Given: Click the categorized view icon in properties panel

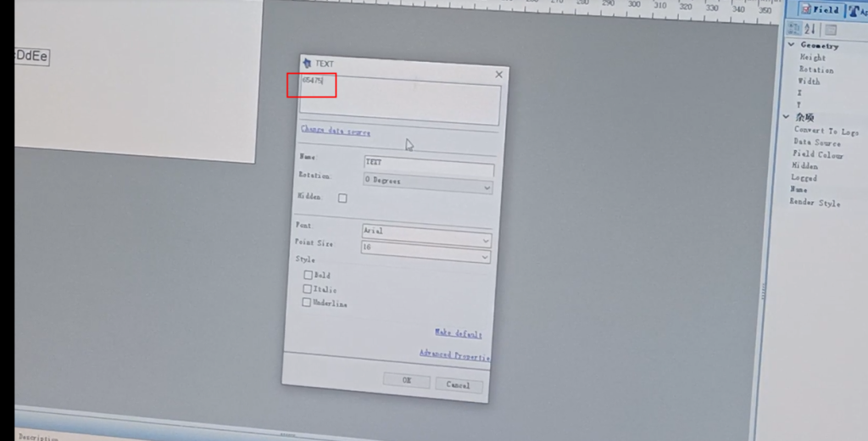Looking at the screenshot, I should pos(793,30).
